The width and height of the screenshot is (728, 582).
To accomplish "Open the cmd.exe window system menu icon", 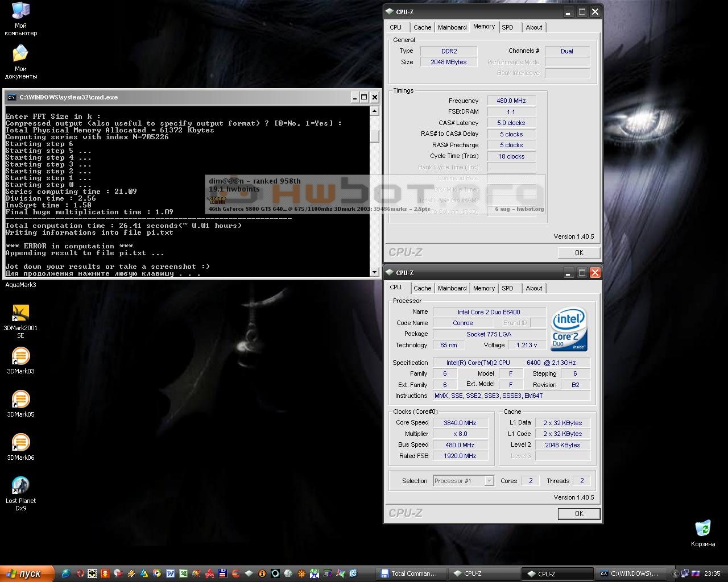I will click(x=11, y=97).
